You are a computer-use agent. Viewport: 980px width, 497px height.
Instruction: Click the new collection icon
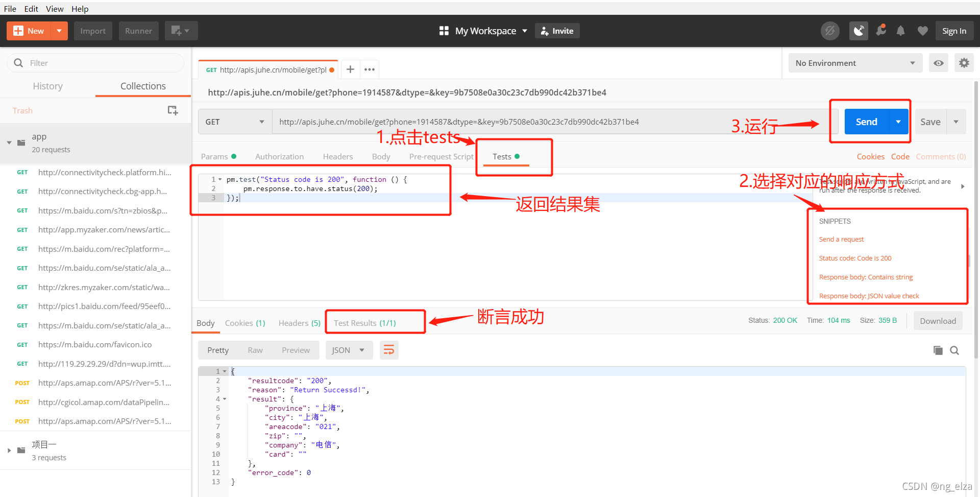coord(173,110)
